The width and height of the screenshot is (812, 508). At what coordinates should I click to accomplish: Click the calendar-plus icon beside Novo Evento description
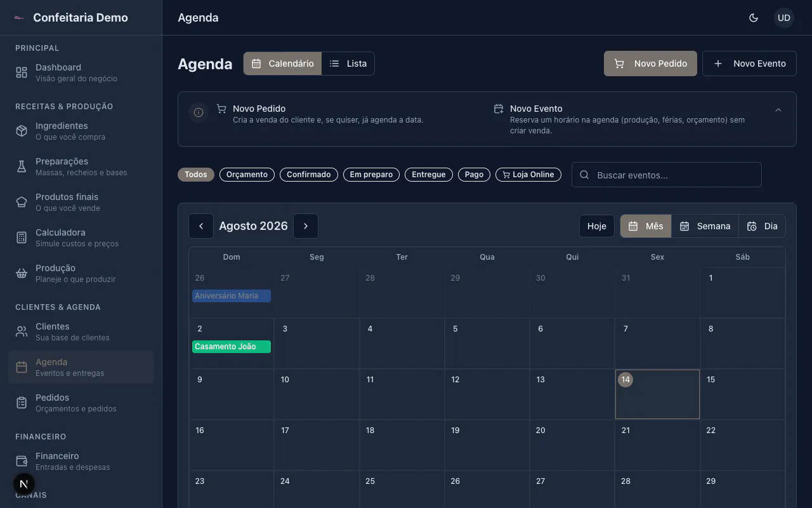click(499, 109)
